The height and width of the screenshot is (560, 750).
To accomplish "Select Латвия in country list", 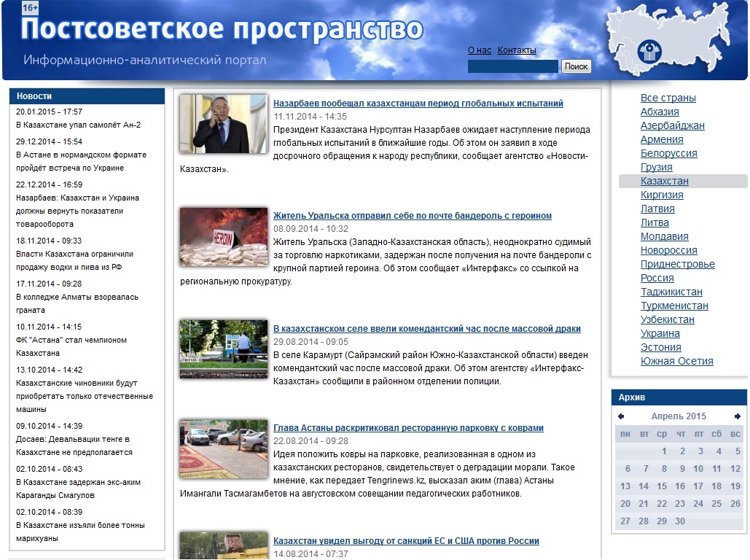I will point(657,209).
